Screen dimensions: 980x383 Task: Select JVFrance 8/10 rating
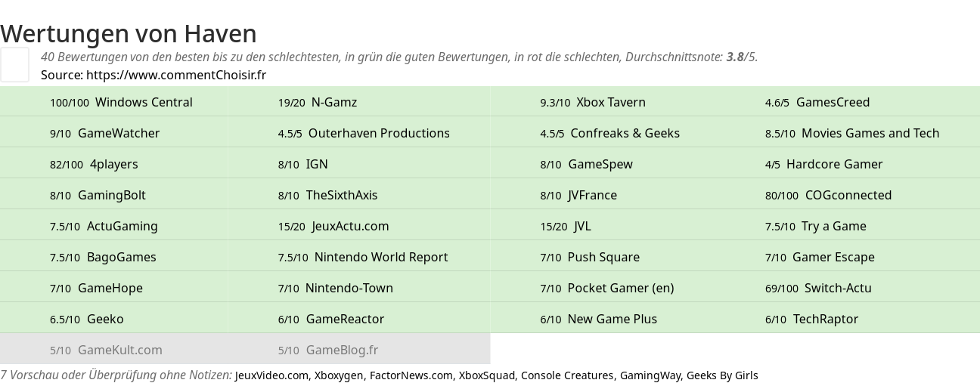click(578, 195)
